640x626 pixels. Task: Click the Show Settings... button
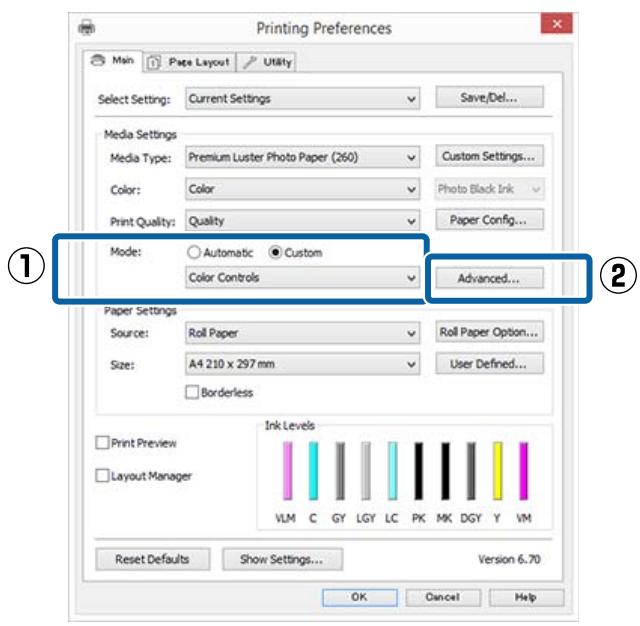point(282,559)
